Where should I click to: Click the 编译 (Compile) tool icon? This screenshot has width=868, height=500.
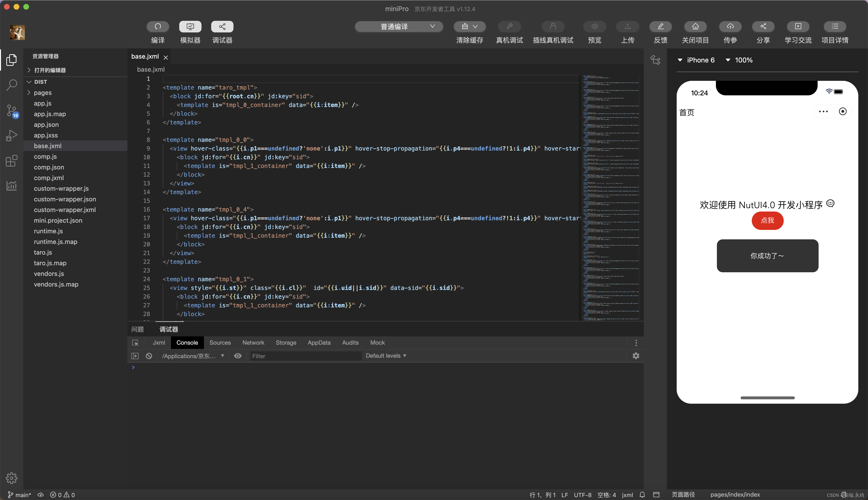[157, 26]
